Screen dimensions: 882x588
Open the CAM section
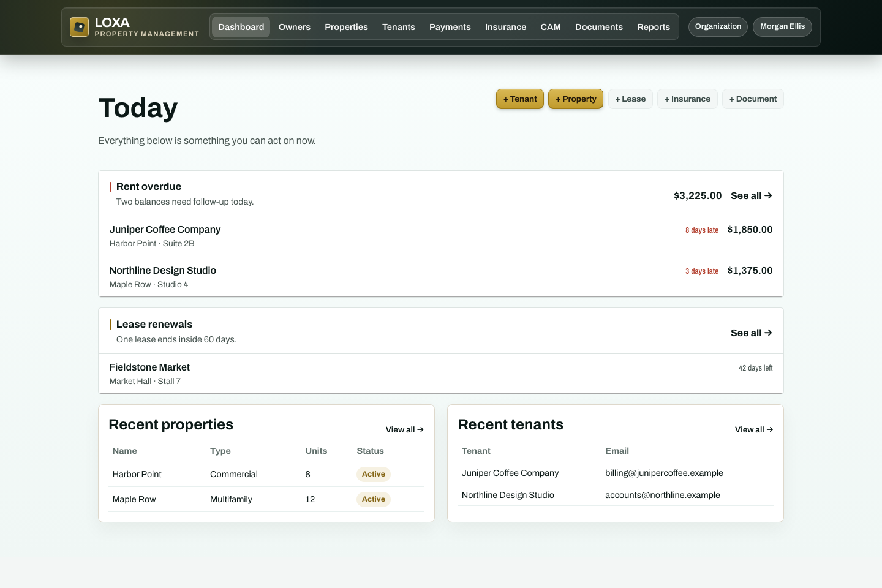[x=551, y=27]
